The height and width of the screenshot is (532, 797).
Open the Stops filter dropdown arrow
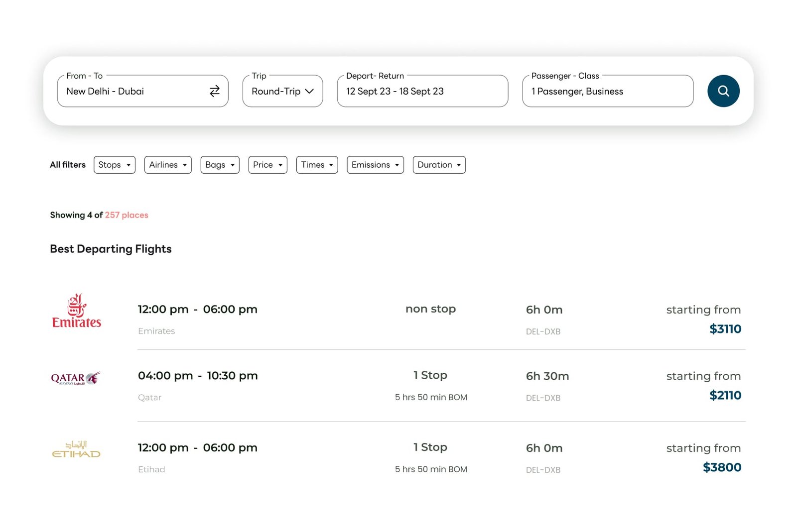point(129,165)
